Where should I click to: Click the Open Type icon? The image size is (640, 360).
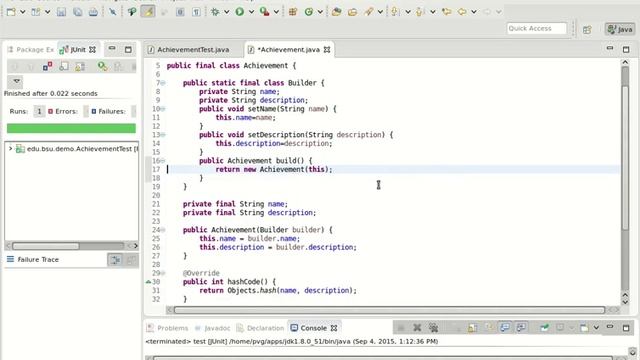coord(336,12)
